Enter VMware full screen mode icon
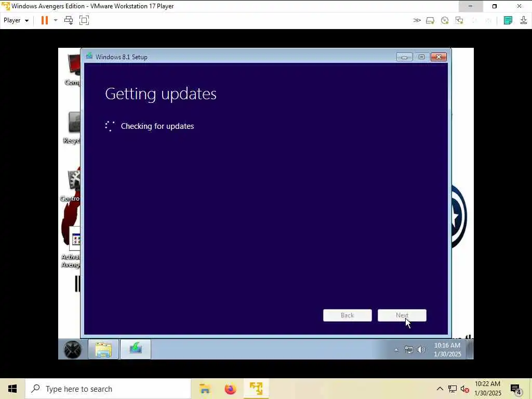Viewport: 532px width, 399px height. (84, 20)
